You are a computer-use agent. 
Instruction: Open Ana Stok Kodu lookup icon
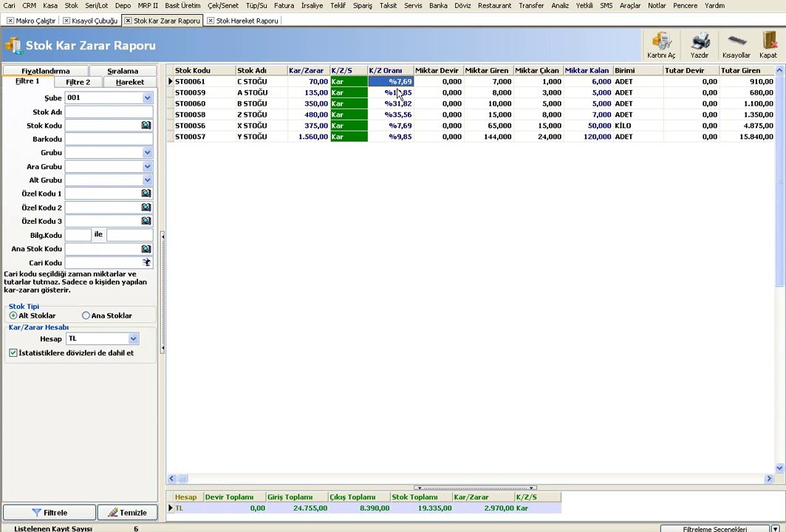pos(146,249)
